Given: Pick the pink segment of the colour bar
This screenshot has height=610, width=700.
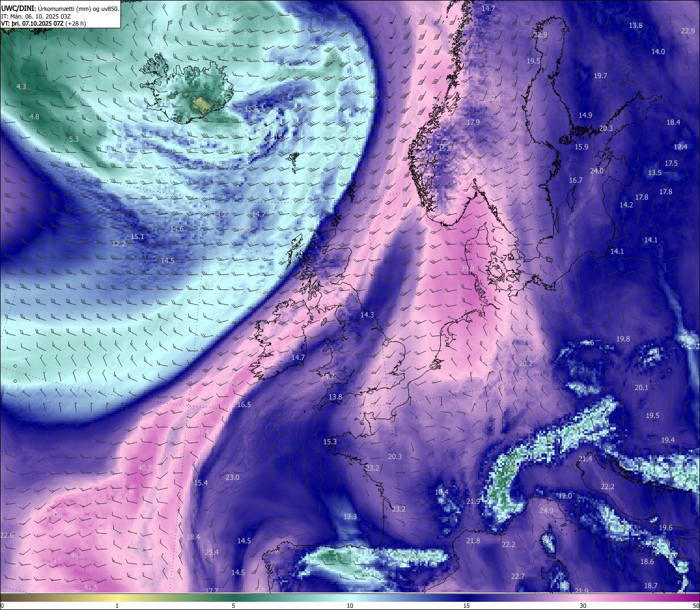Looking at the screenshot, I should point(583,597).
